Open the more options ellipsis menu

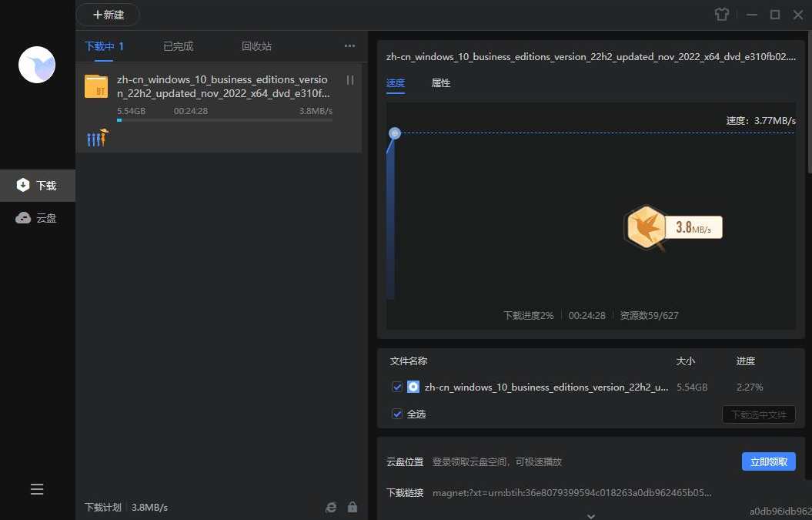click(349, 46)
